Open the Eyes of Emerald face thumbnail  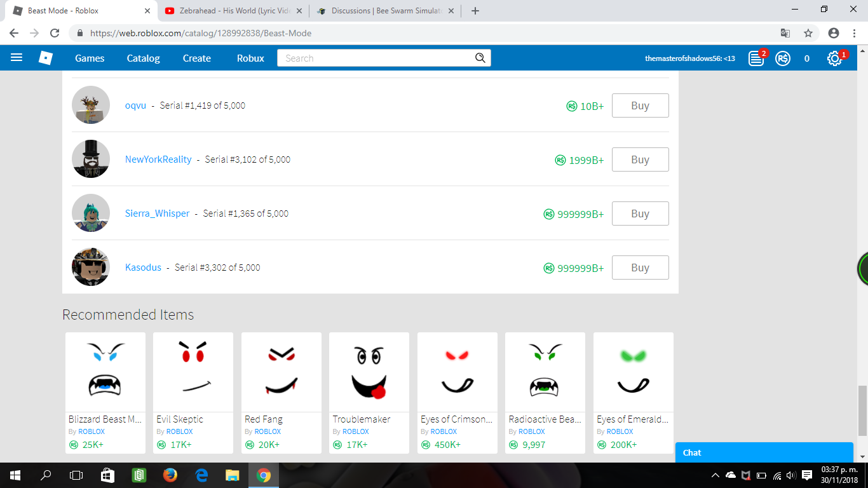634,372
